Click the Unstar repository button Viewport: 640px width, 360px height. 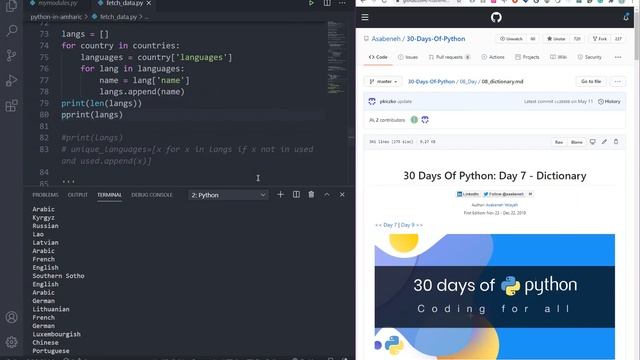(556, 39)
